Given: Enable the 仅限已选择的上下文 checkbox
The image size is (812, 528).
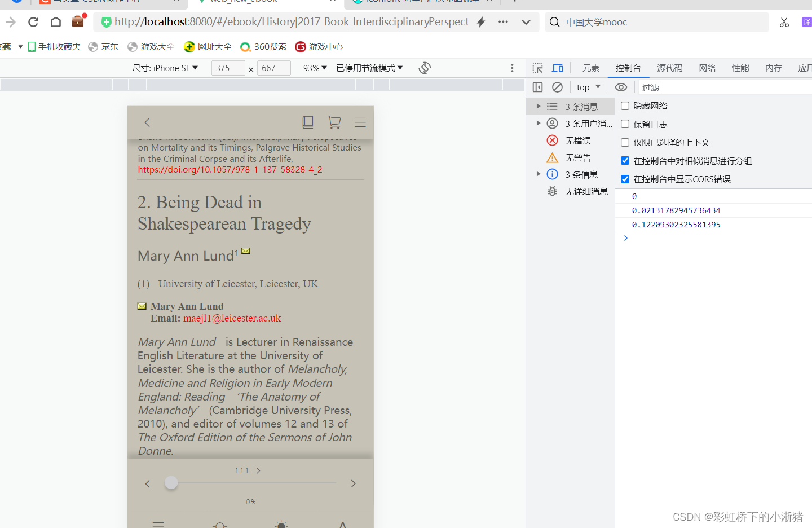Looking at the screenshot, I should [x=625, y=142].
